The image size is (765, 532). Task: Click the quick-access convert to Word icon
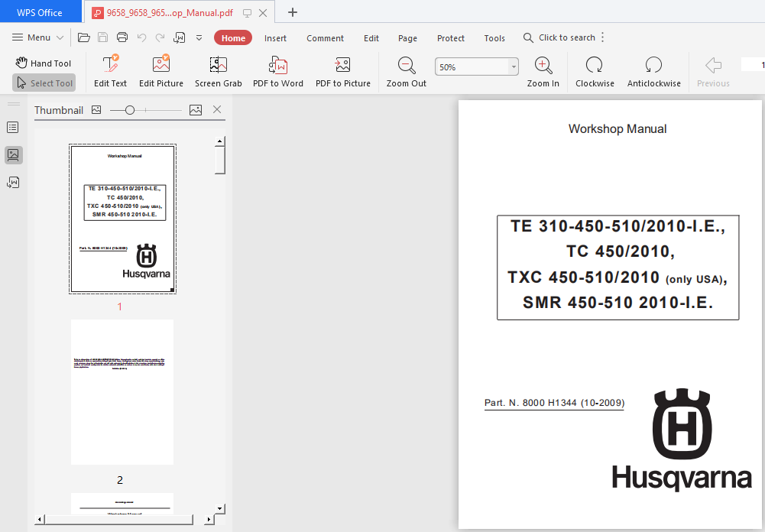click(180, 37)
